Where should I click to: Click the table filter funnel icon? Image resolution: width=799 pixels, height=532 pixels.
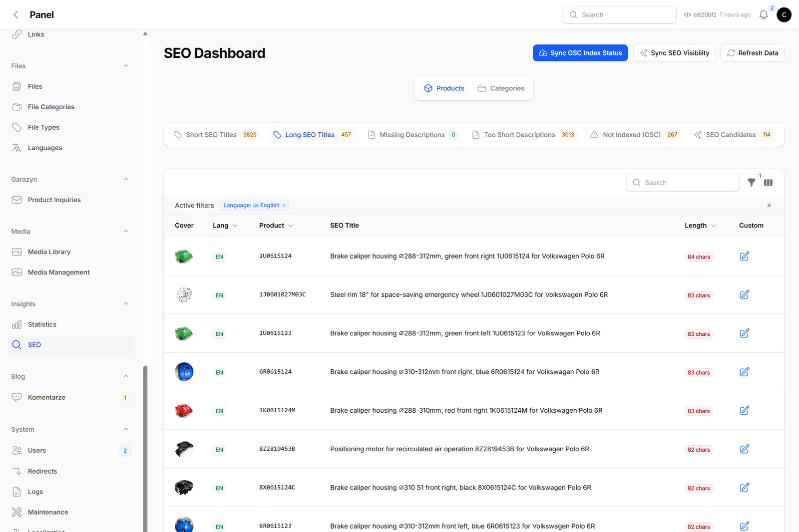click(751, 183)
